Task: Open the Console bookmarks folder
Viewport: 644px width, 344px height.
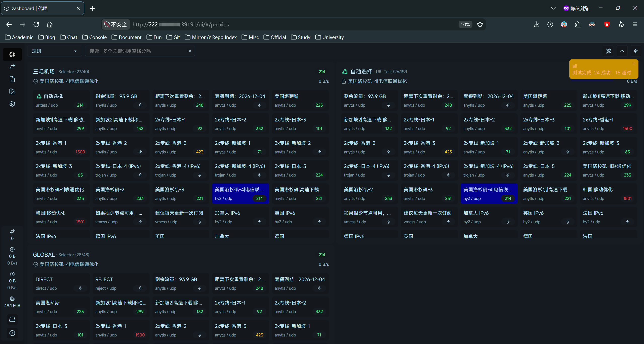Action: pyautogui.click(x=94, y=37)
